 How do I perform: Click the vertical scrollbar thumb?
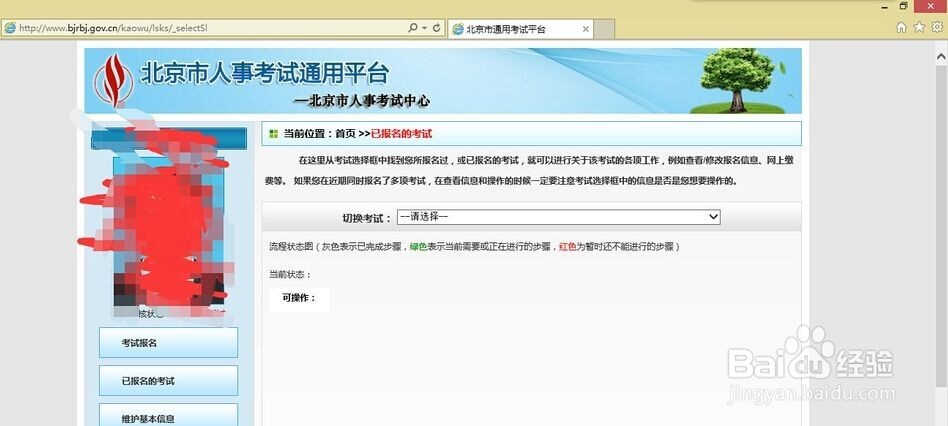coord(941,225)
